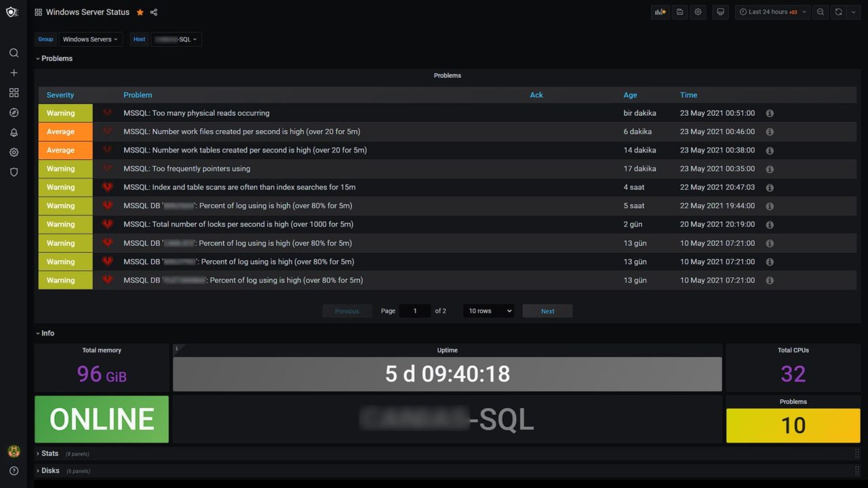Screen dimensions: 868x488
Task: Open dashboard settings gear in top toolbar
Action: [x=698, y=12]
